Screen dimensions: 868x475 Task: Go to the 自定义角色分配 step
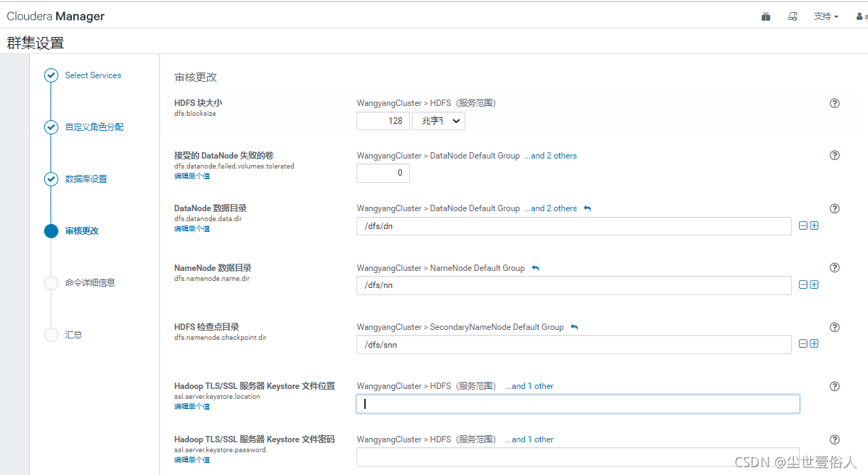coord(94,127)
